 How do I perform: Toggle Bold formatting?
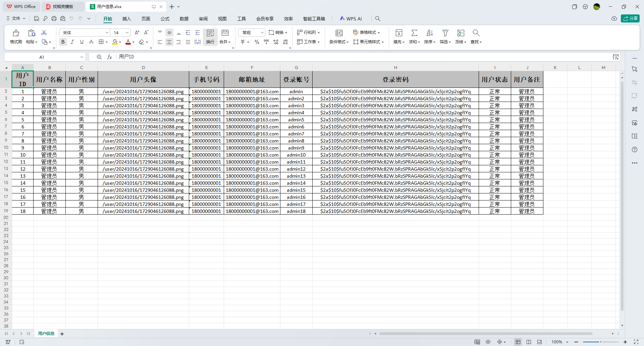click(x=63, y=42)
